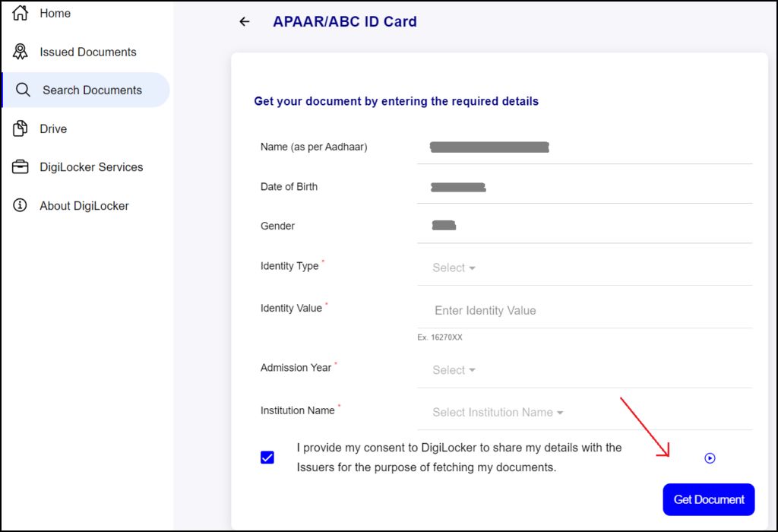
Task: Click the 'Identity Type' label
Action: (x=289, y=266)
